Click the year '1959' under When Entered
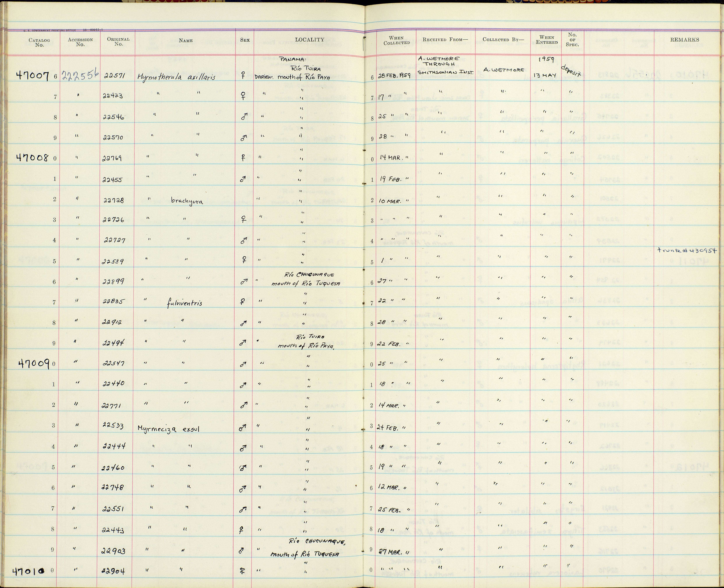This screenshot has width=724, height=588. pyautogui.click(x=546, y=60)
